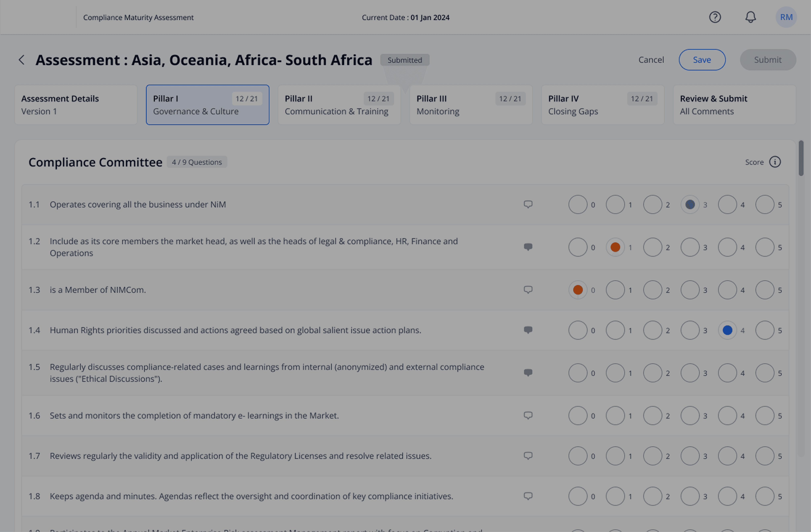Open comment icon for question 1.1
The height and width of the screenshot is (532, 811).
tap(528, 204)
